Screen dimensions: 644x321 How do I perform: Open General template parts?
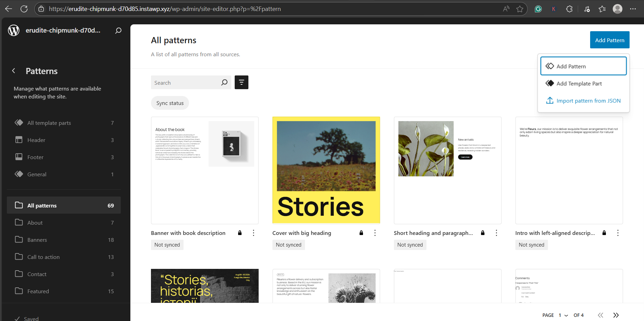click(x=64, y=174)
